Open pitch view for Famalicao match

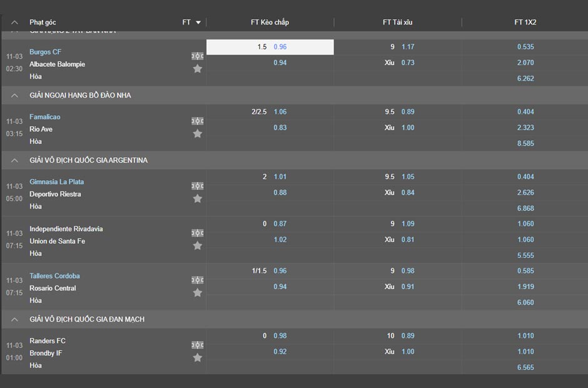(198, 121)
